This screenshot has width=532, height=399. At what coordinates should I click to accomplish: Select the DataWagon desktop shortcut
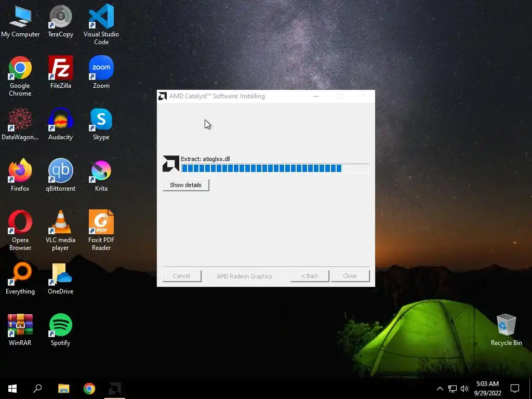click(x=20, y=124)
